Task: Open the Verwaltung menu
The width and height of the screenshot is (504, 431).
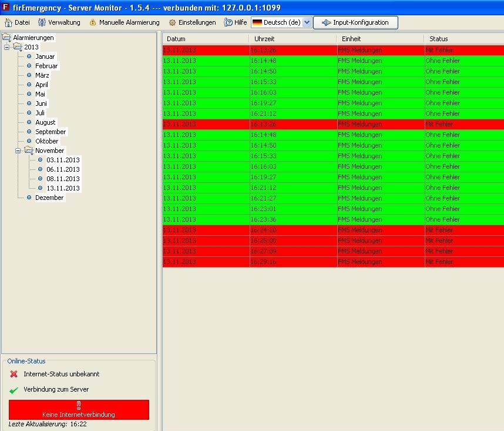Action: 64,22
